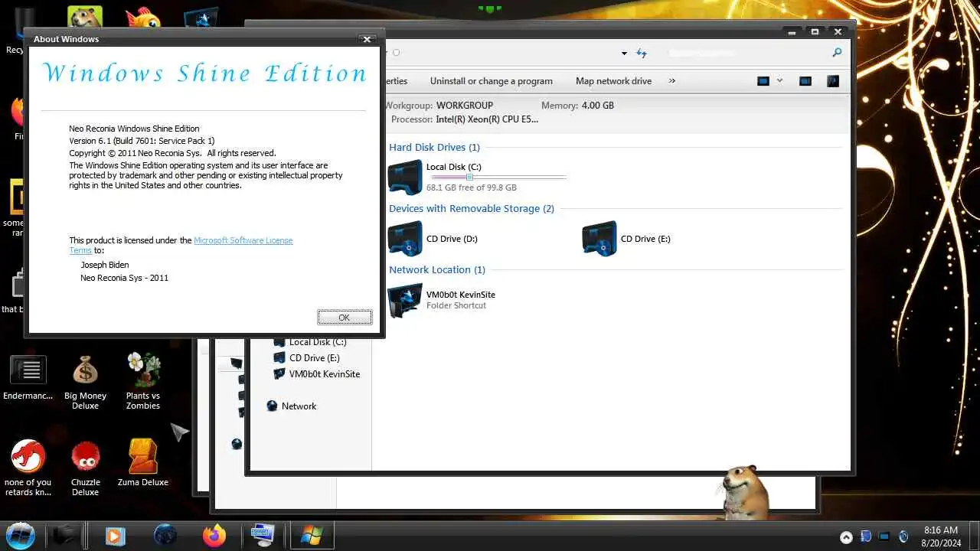Show hidden tray icons arrow
The width and height of the screenshot is (980, 551).
[846, 536]
